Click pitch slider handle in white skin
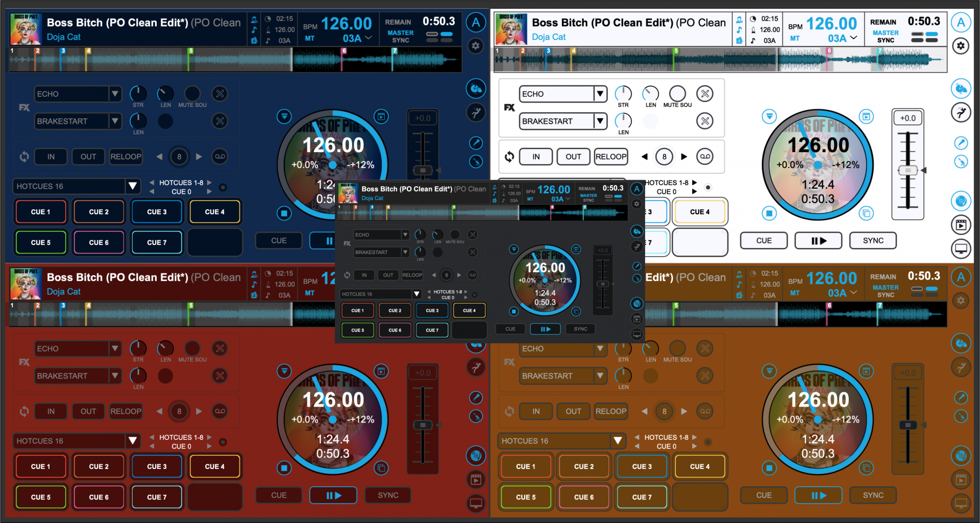This screenshot has height=523, width=980. point(908,170)
